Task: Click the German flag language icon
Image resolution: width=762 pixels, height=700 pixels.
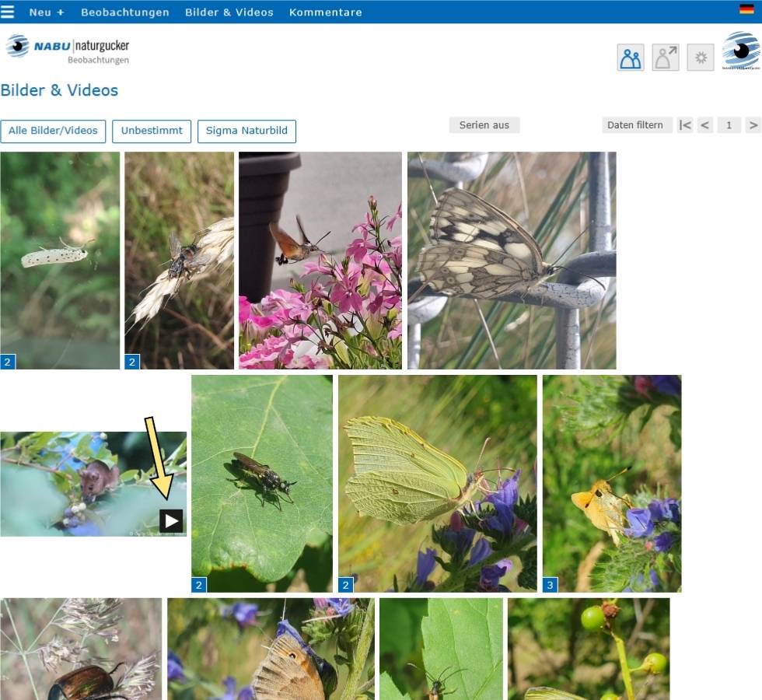Action: click(x=746, y=9)
